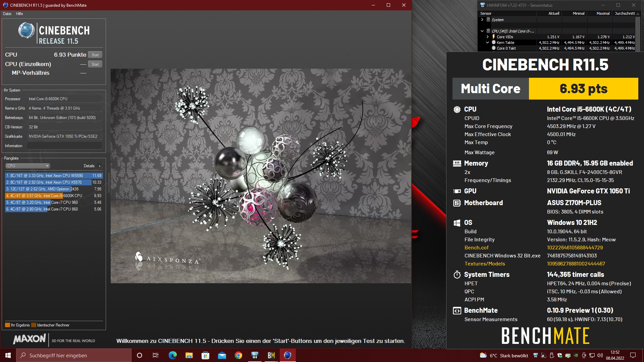Click the Windows OS icon in BenchMate panel
The height and width of the screenshot is (362, 644).
(457, 223)
